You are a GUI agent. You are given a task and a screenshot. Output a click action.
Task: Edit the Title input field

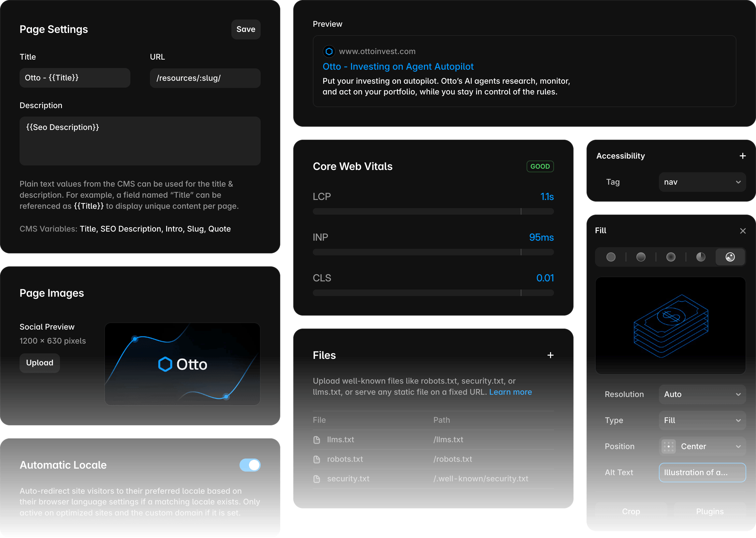[x=75, y=78]
